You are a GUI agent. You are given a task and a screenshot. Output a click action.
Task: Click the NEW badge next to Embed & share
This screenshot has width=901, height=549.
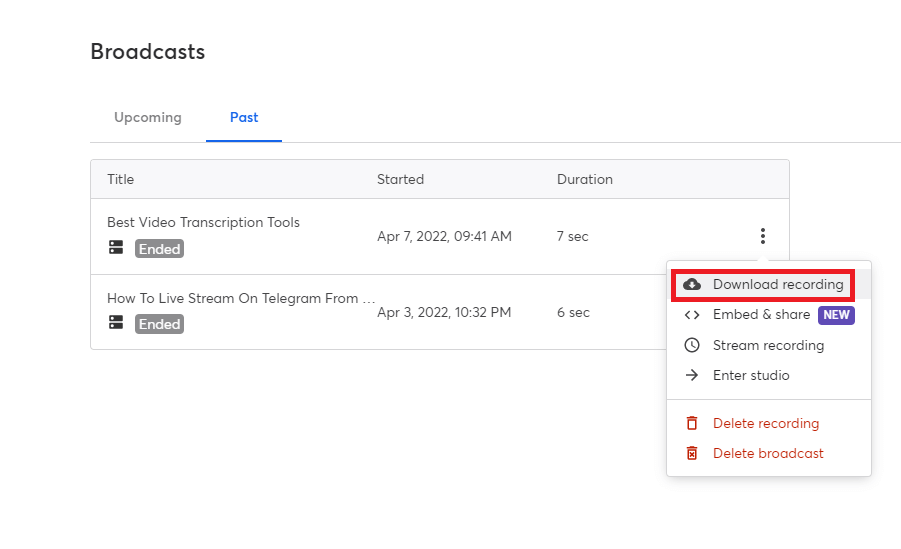tap(836, 315)
